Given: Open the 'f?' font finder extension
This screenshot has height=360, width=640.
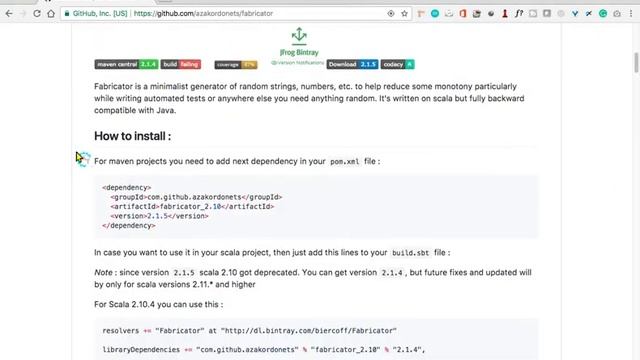Looking at the screenshot, I should [x=519, y=13].
